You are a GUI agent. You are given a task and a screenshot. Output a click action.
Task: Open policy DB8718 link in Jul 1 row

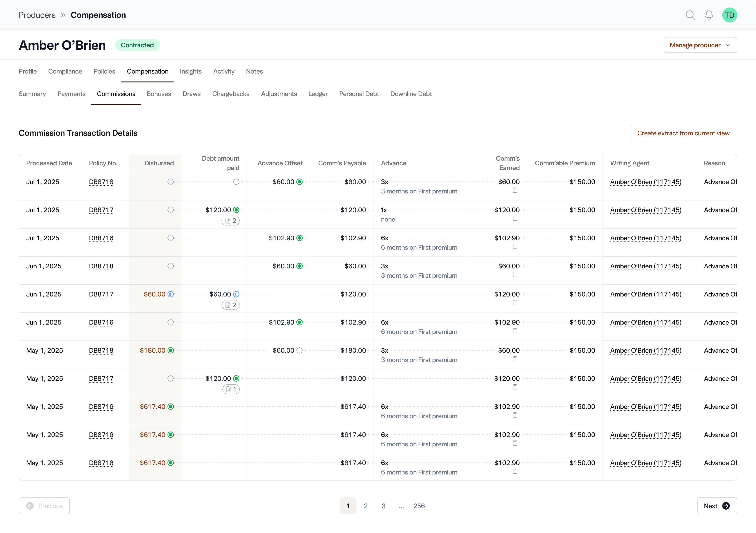coord(101,182)
